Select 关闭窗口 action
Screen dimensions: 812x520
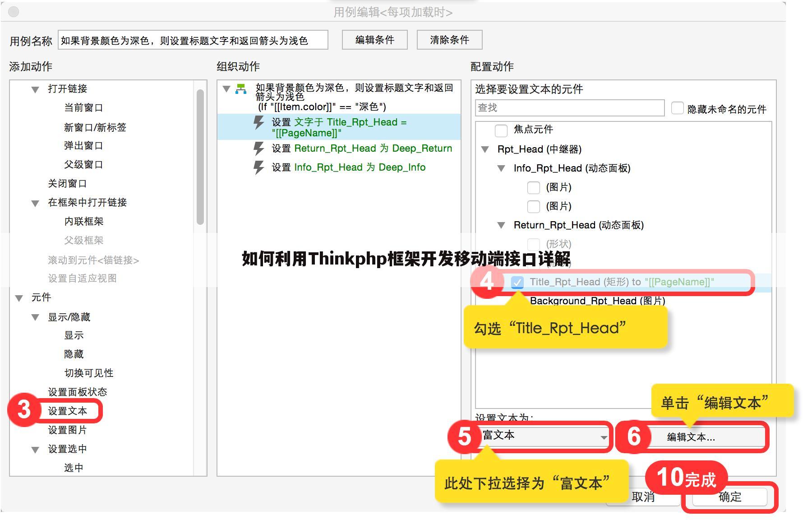67,184
